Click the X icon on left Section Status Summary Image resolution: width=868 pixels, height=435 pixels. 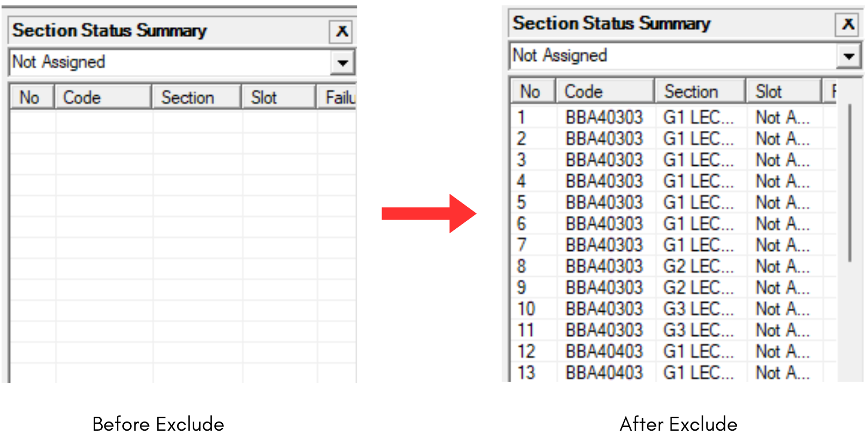341,31
